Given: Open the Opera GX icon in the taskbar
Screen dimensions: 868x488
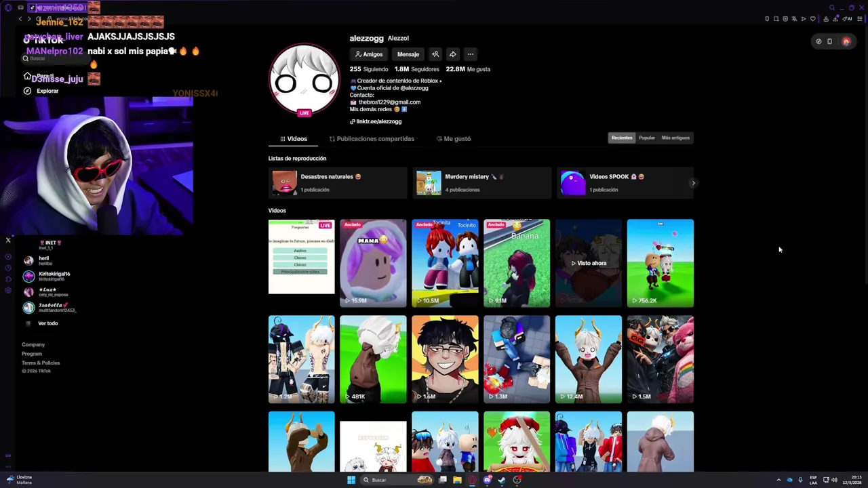Looking at the screenshot, I should click(x=472, y=480).
